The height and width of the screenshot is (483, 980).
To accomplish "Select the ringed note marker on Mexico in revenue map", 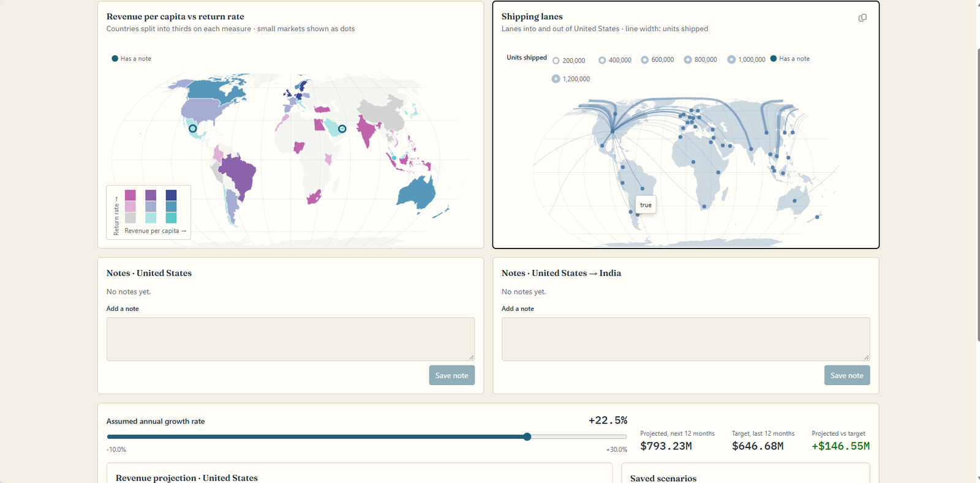I will click(x=193, y=129).
